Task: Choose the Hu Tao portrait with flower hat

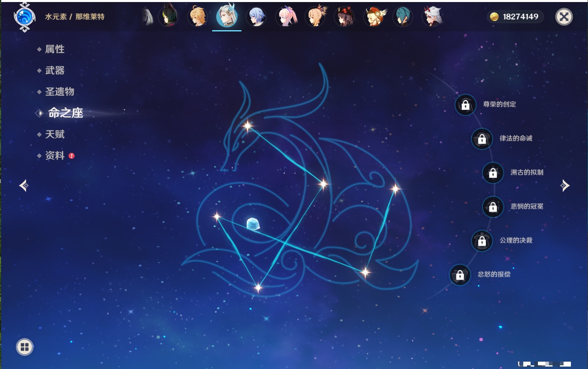Action: [x=344, y=17]
